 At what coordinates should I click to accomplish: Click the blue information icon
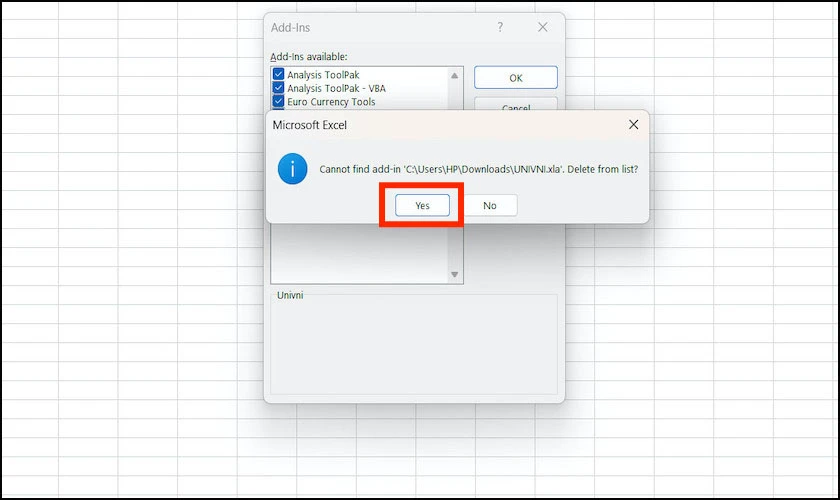292,169
